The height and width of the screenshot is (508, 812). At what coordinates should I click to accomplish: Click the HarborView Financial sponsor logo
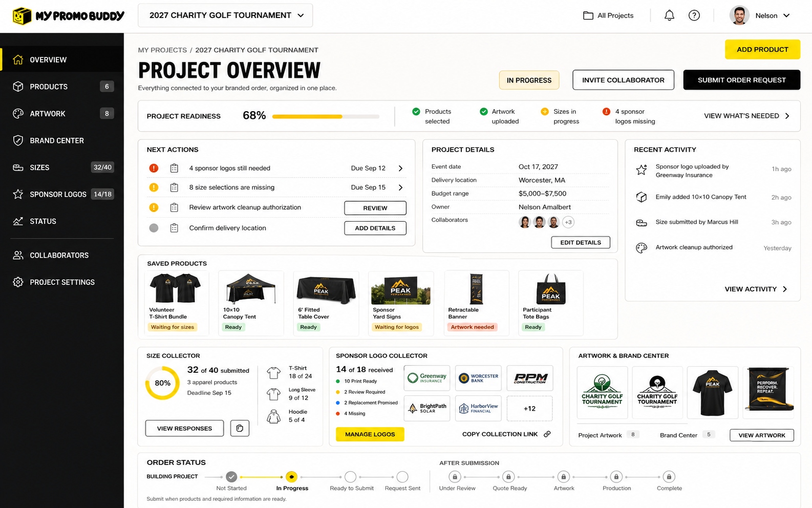478,408
